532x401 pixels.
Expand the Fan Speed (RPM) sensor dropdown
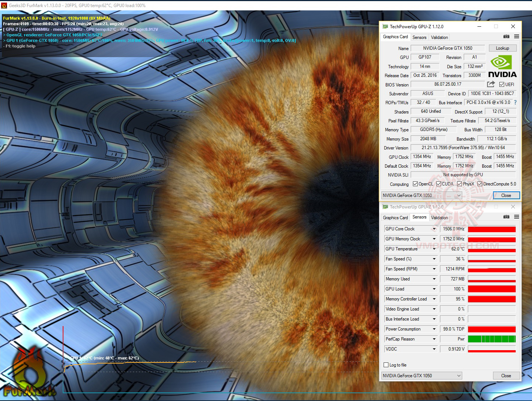pyautogui.click(x=434, y=269)
